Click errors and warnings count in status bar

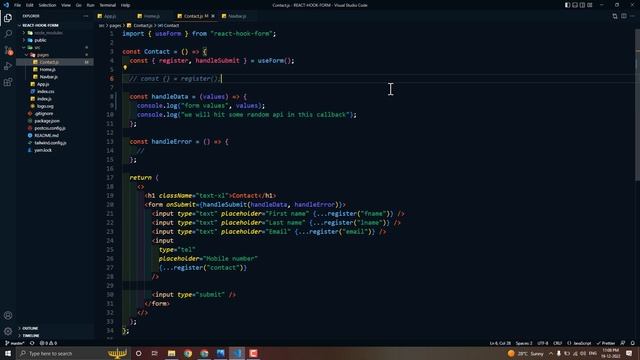click(x=49, y=343)
